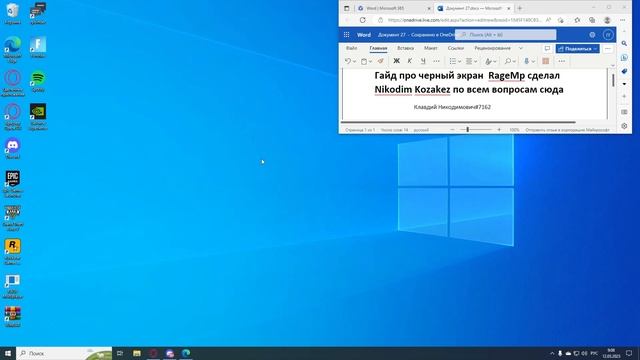The width and height of the screenshot is (640, 360).
Task: Click the zoom out minus button
Action: 452,130
